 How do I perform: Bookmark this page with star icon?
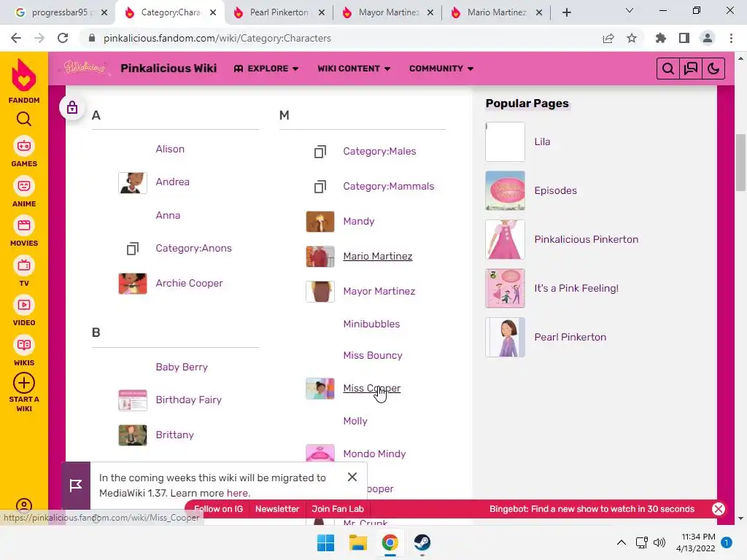[632, 38]
